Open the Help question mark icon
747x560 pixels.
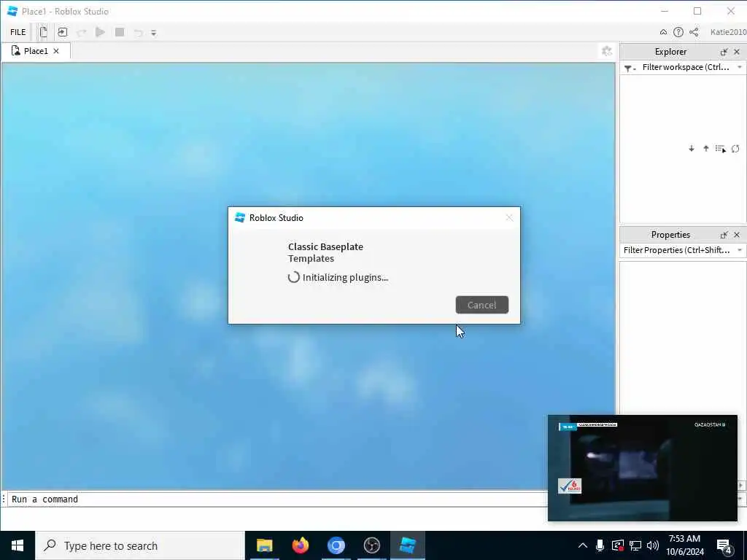pos(678,32)
